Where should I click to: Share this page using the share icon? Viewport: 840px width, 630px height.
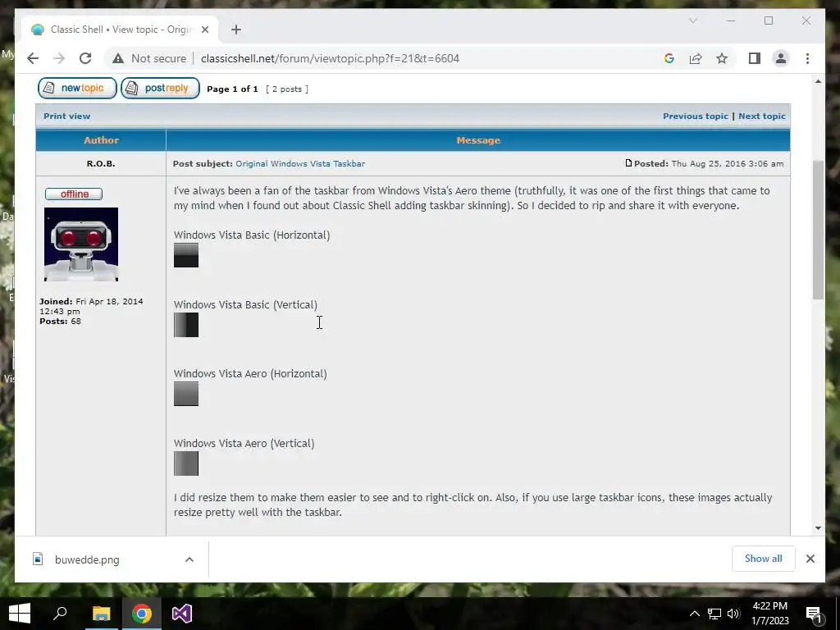696,58
